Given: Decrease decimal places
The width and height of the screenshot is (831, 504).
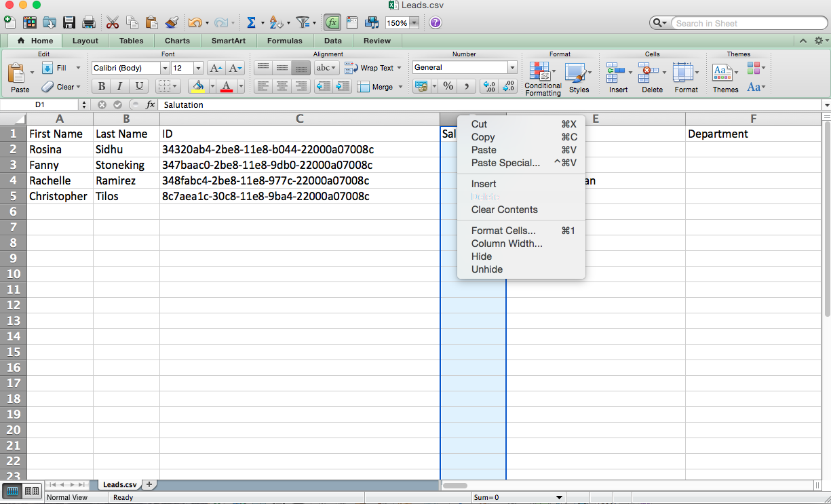Looking at the screenshot, I should (508, 86).
